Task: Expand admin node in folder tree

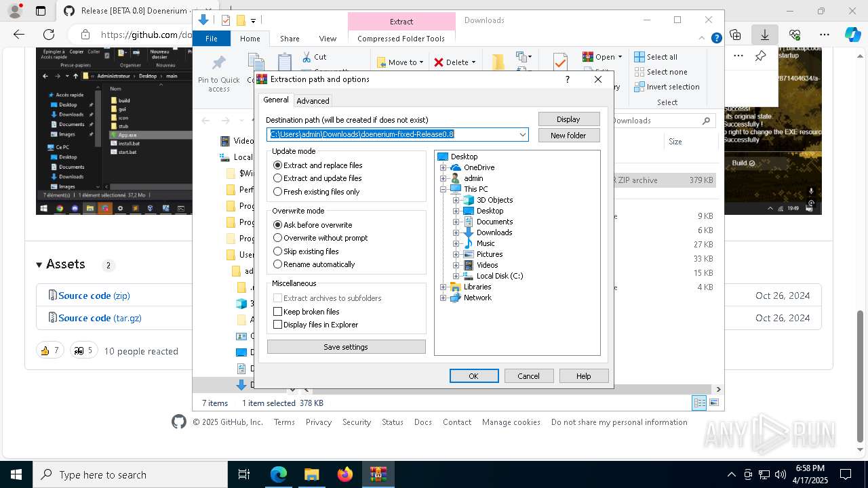Action: pos(443,178)
